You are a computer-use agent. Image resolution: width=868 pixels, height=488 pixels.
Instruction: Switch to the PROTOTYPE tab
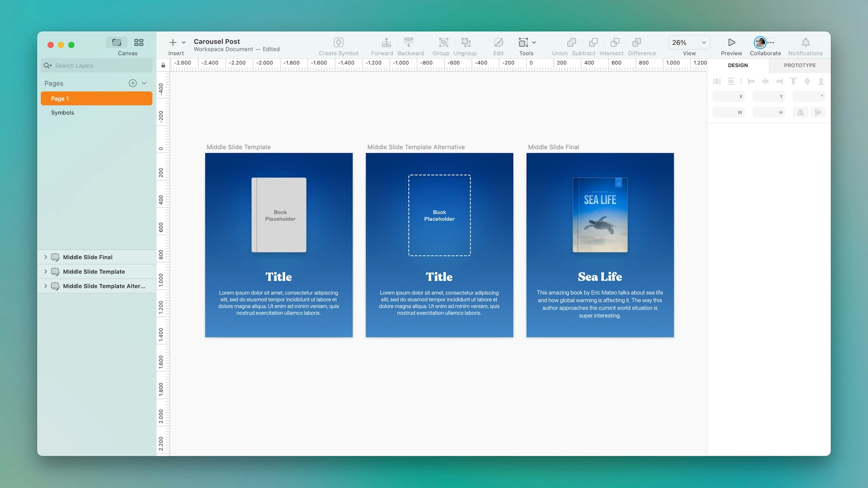pos(800,65)
